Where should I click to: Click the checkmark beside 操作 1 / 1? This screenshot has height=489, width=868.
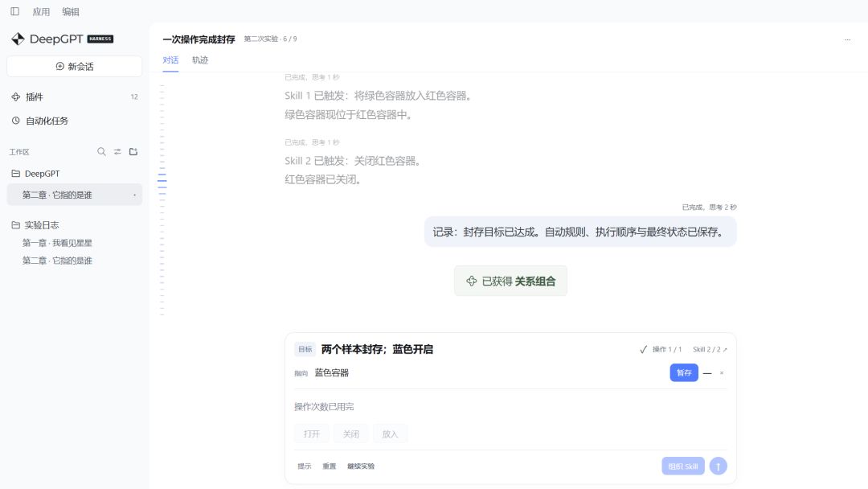coord(643,349)
